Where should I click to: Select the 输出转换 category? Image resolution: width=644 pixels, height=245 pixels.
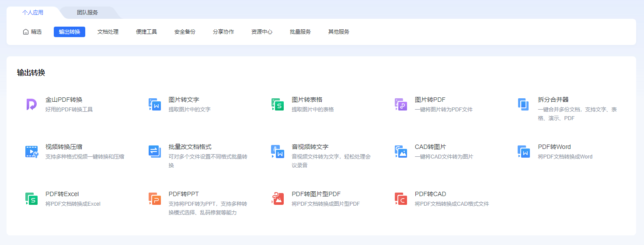pyautogui.click(x=70, y=32)
